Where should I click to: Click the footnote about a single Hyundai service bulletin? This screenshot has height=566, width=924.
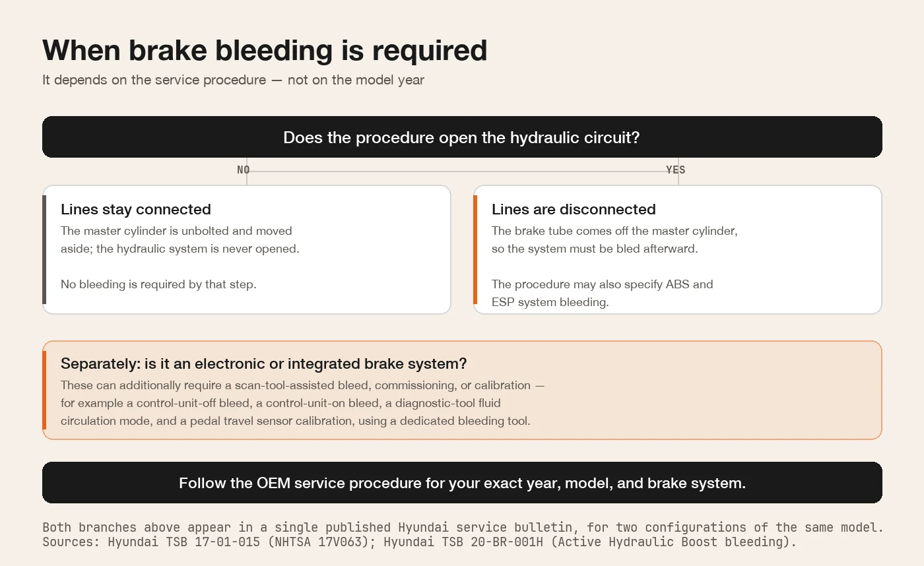coord(463,527)
